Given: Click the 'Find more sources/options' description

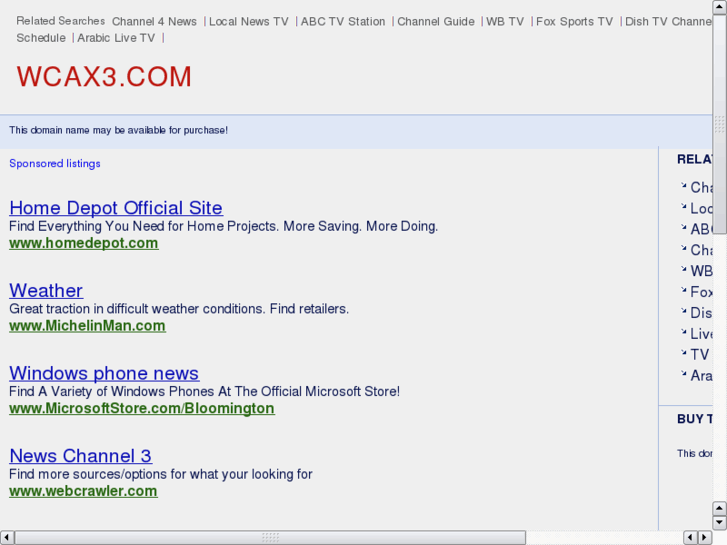Looking at the screenshot, I should (x=160, y=474).
